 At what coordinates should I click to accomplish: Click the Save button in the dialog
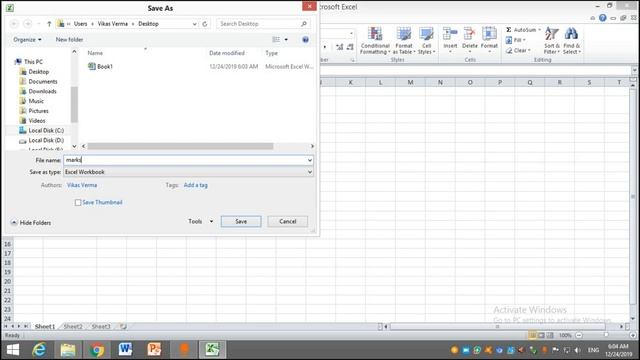[x=241, y=221]
